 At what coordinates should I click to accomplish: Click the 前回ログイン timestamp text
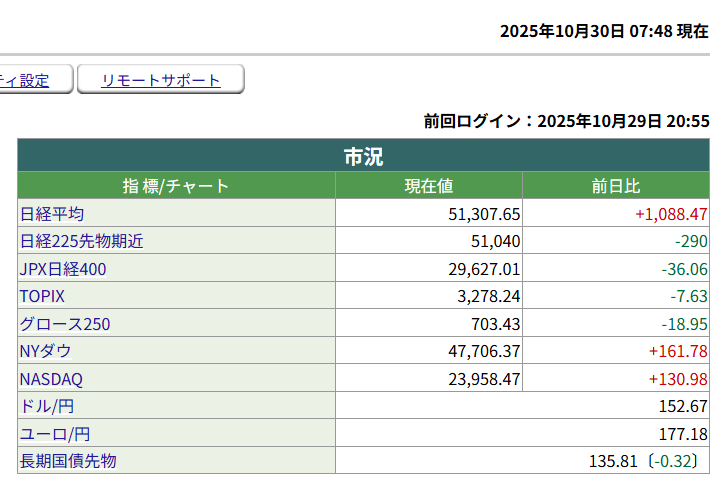coord(566,121)
